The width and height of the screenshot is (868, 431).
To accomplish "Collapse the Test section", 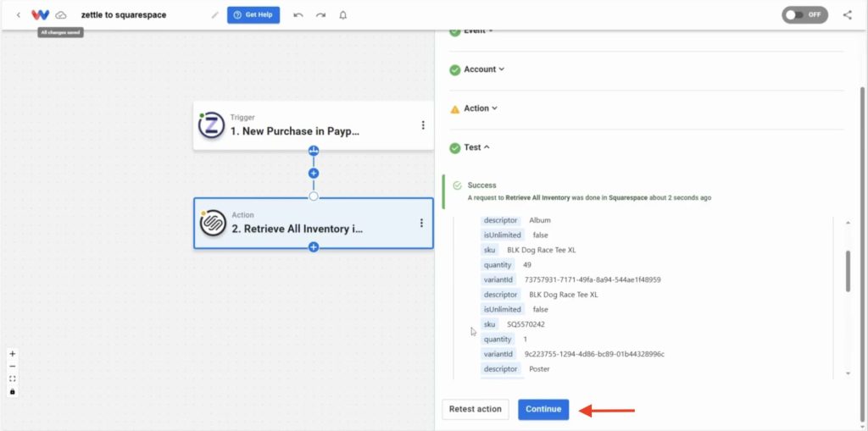I will tap(476, 147).
